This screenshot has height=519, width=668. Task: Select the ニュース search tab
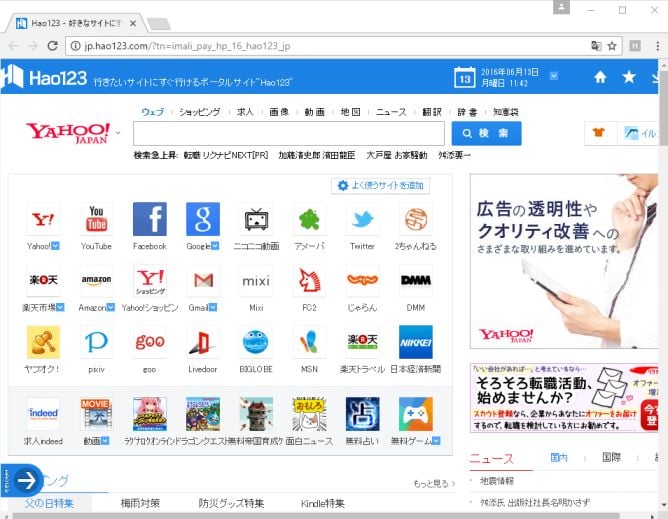pos(391,112)
